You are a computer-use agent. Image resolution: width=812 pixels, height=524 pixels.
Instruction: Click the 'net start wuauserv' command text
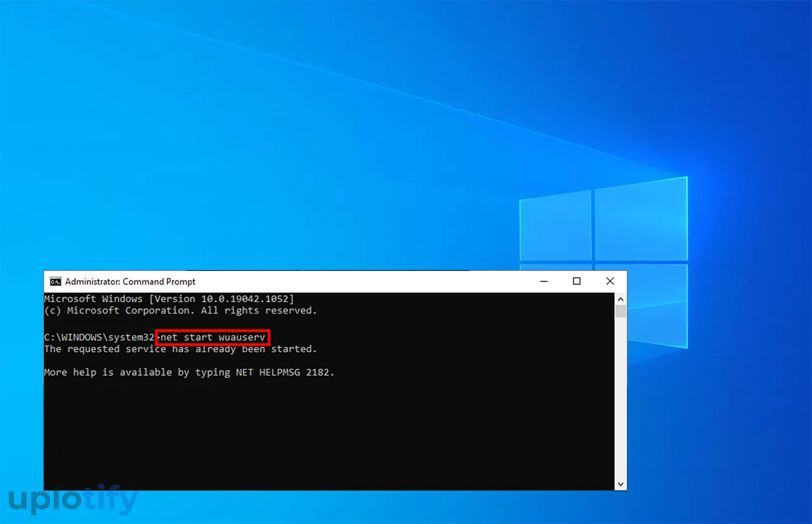(x=213, y=337)
